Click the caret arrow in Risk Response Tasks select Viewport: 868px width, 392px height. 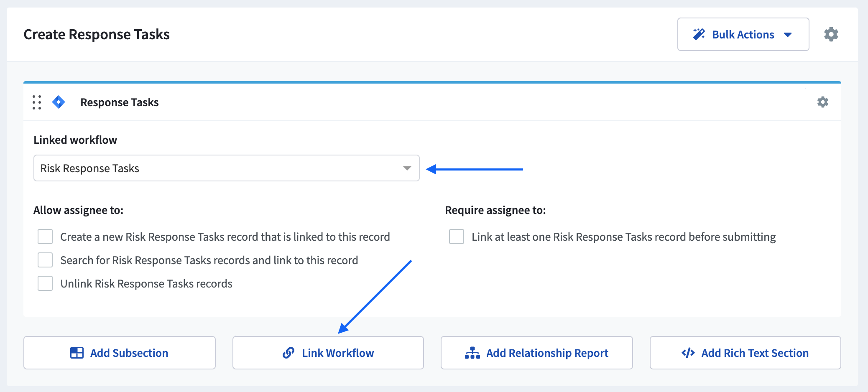click(x=407, y=168)
